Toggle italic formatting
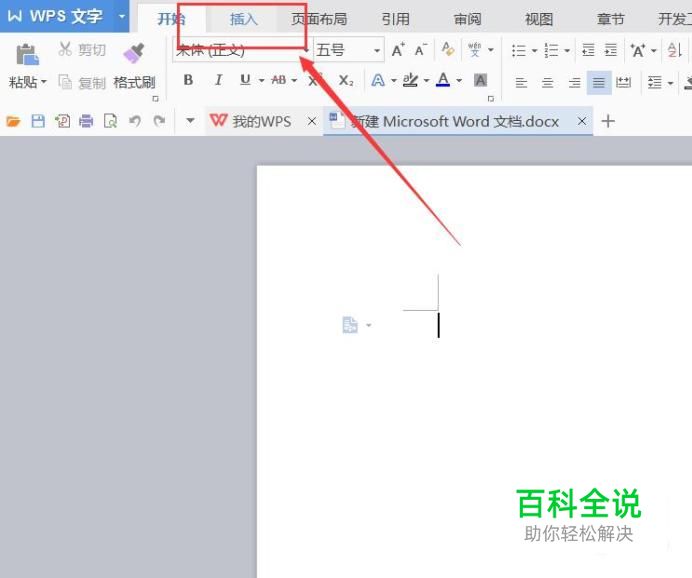Screen dimensions: 692x578 (x=218, y=80)
